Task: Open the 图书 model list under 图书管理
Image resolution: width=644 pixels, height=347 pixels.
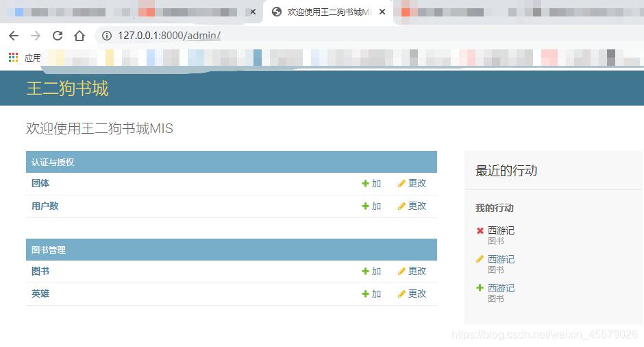Action: 40,272
